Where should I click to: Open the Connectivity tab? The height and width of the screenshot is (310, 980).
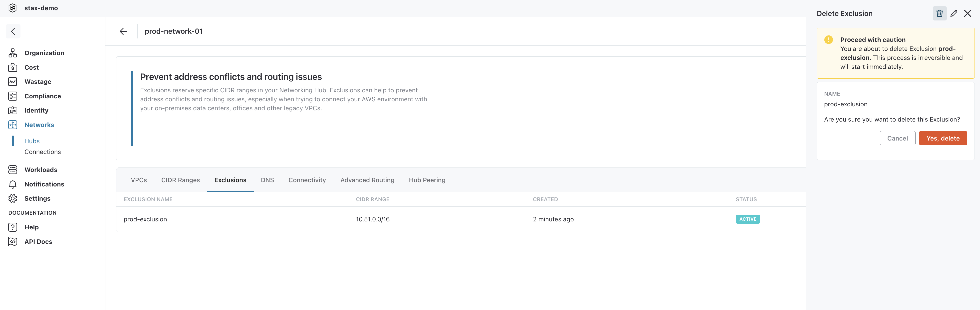pos(307,180)
